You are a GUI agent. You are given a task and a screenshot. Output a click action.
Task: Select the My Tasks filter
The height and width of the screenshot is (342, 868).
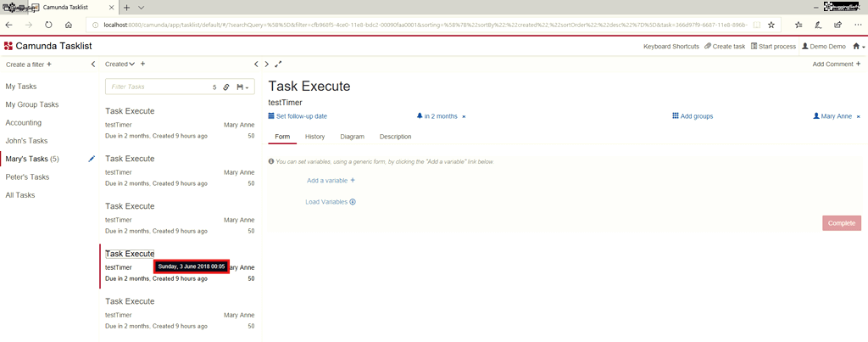tap(21, 87)
